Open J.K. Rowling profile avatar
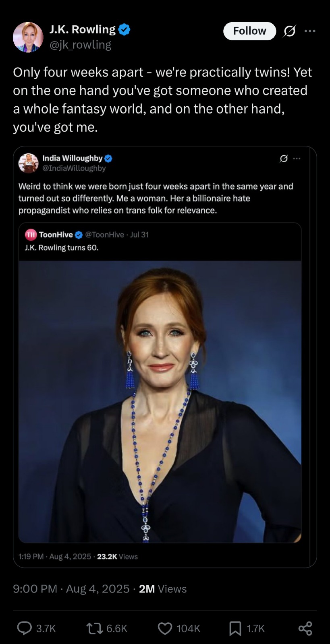The height and width of the screenshot is (644, 330). pyautogui.click(x=28, y=37)
